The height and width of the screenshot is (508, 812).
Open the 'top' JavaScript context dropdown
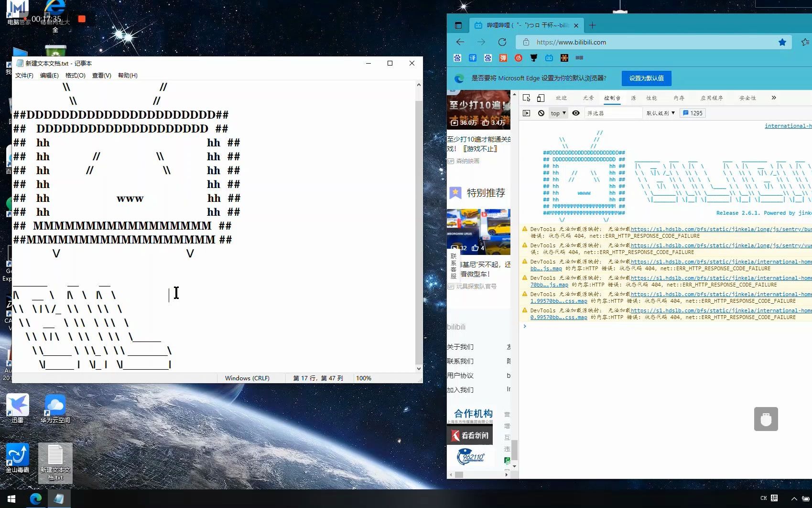coord(558,113)
